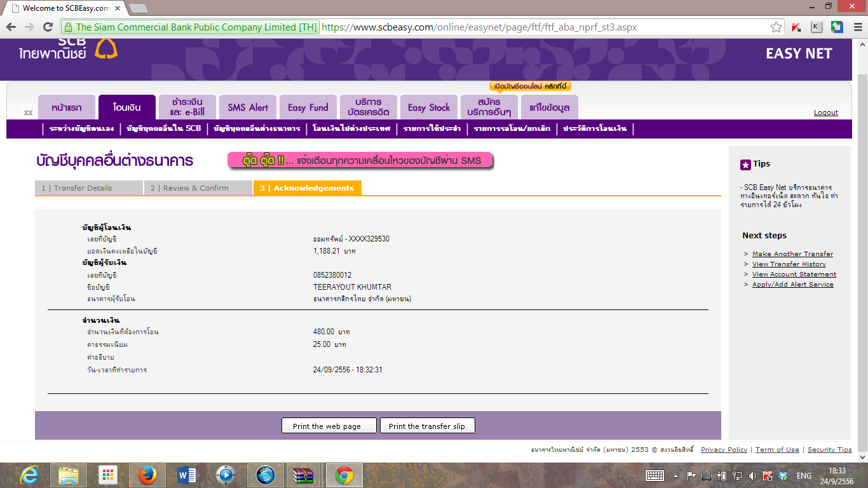
Task: Open บัญชีบุคคลอื่นต่างธนาคาร submenu item
Action: tap(257, 129)
